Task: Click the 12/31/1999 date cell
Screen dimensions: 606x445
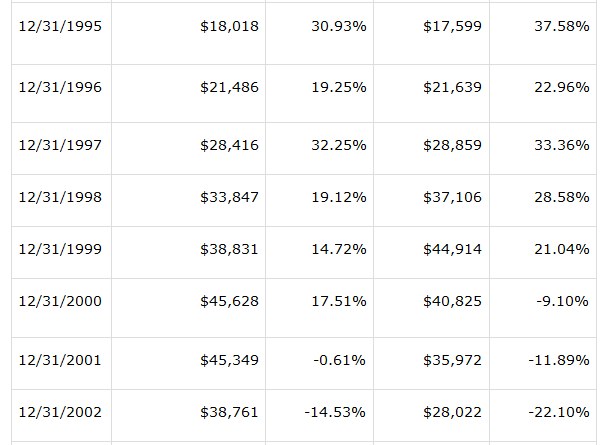Action: (60, 249)
